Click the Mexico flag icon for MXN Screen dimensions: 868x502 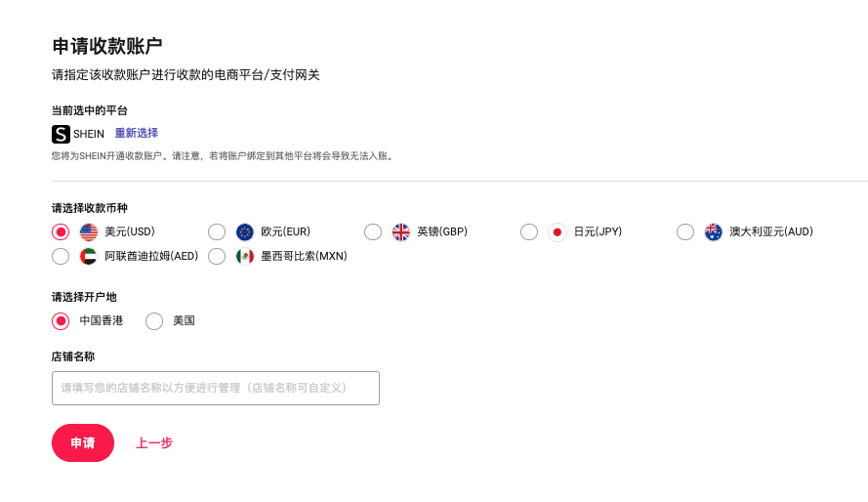(x=245, y=256)
